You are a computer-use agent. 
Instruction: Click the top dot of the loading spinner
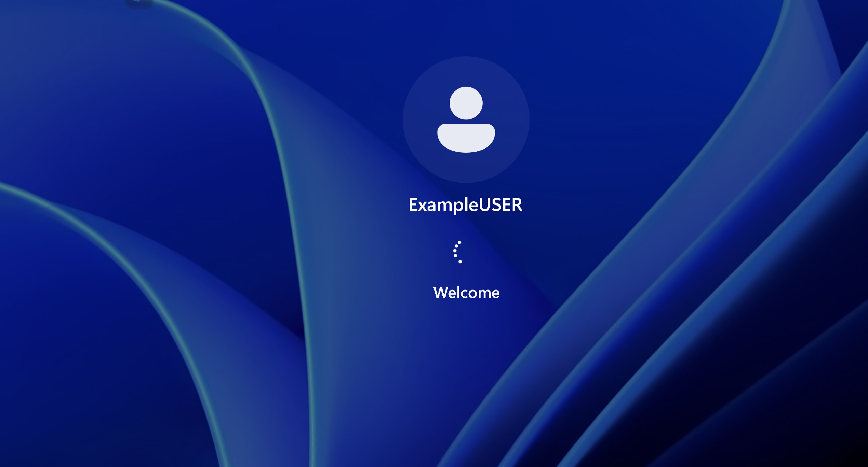[460, 242]
